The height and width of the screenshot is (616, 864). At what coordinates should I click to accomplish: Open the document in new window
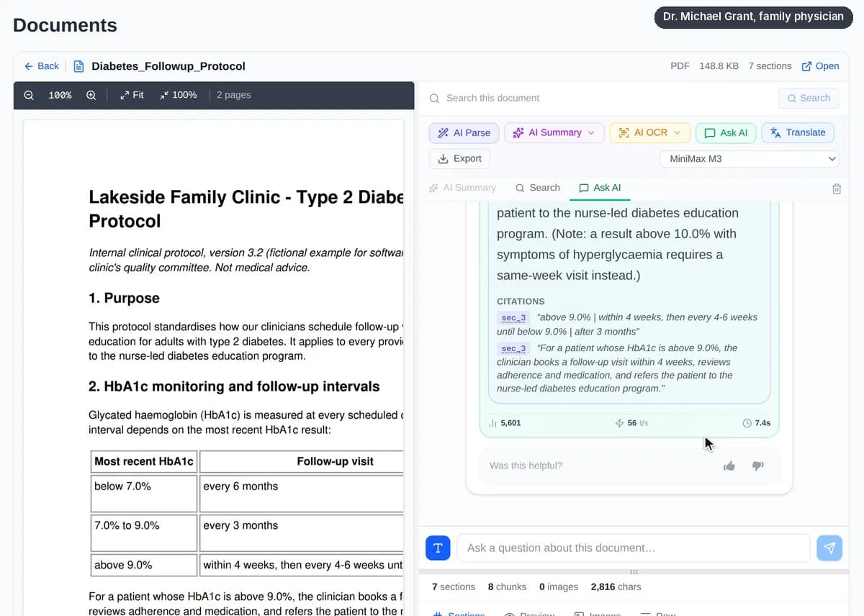(x=820, y=66)
